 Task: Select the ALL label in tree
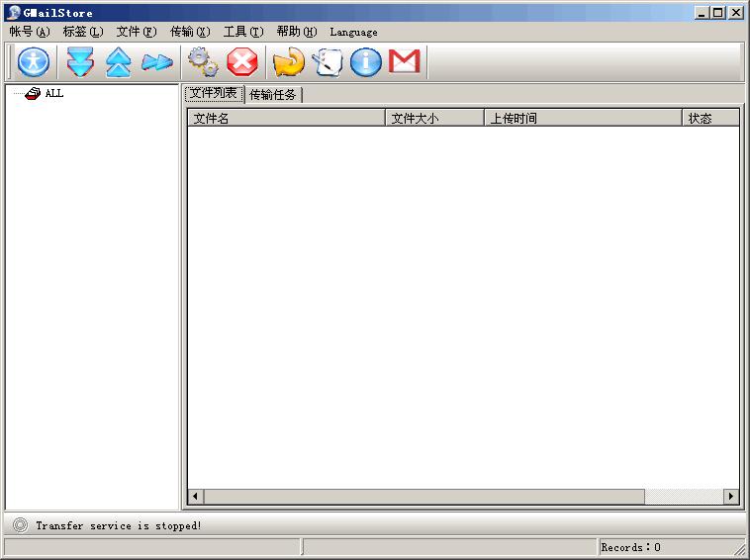[x=53, y=94]
